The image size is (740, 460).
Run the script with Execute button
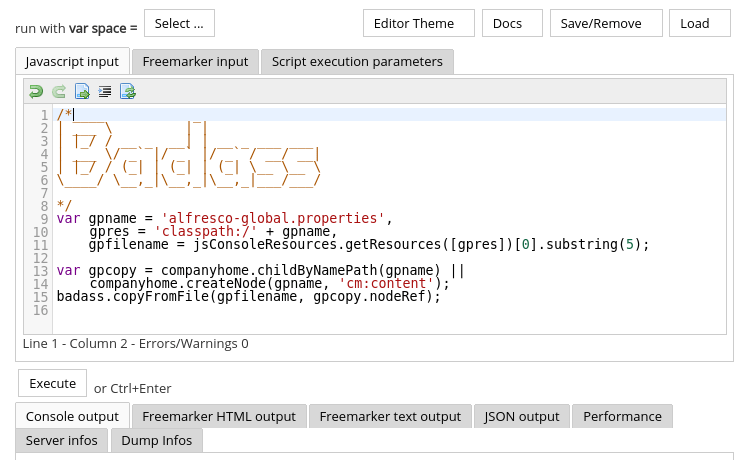tap(52, 383)
